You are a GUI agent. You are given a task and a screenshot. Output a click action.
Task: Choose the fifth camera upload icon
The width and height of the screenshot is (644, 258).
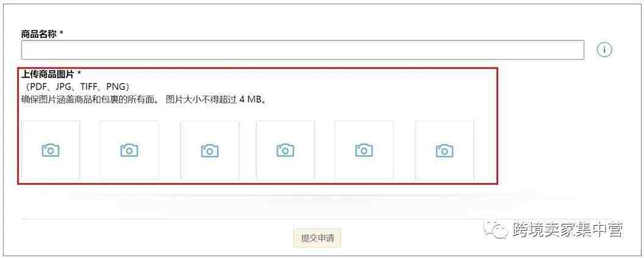tap(364, 151)
